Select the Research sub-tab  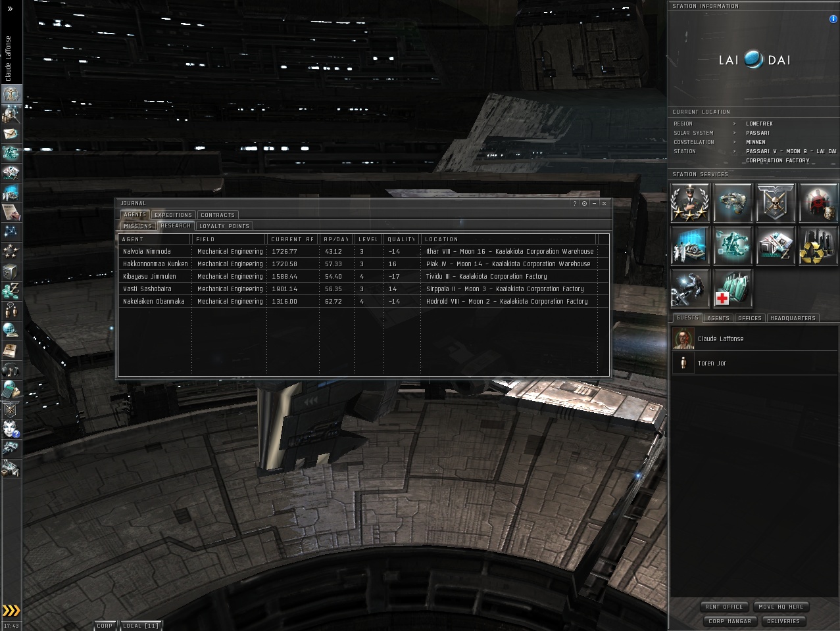(176, 225)
